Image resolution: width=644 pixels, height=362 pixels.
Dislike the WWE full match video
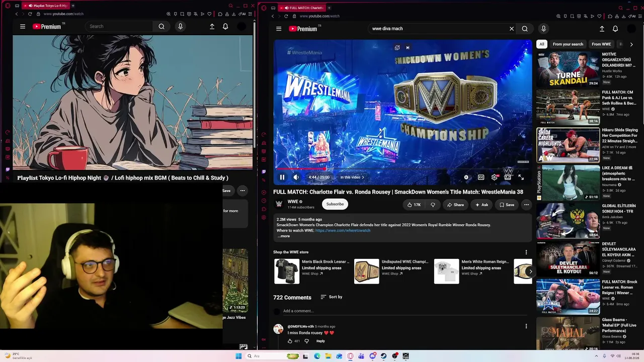pos(433,205)
